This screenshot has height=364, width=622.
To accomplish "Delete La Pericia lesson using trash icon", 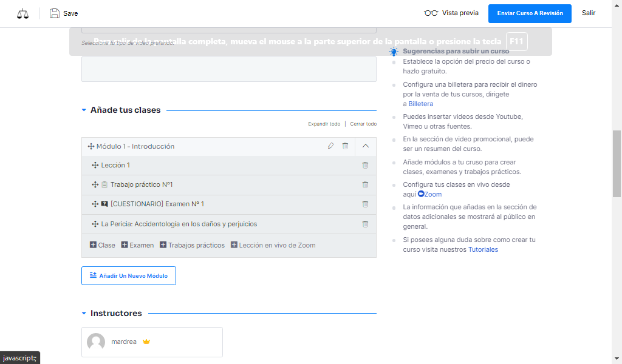I will point(365,224).
